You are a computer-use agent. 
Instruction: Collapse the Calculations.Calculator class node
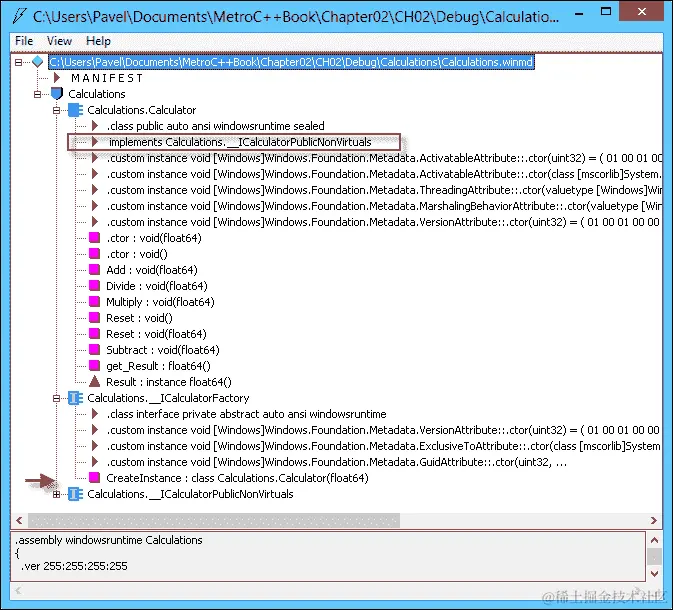point(56,110)
